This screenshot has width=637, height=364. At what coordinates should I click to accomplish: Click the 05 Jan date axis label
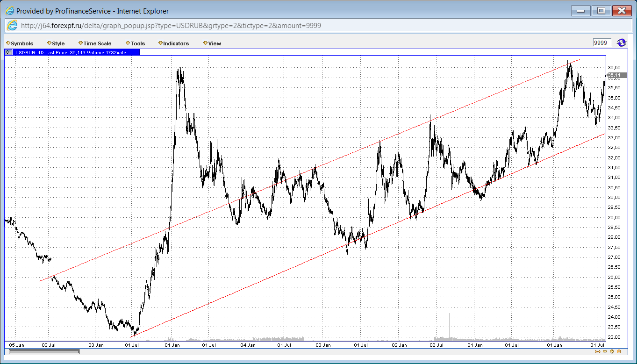pyautogui.click(x=17, y=345)
